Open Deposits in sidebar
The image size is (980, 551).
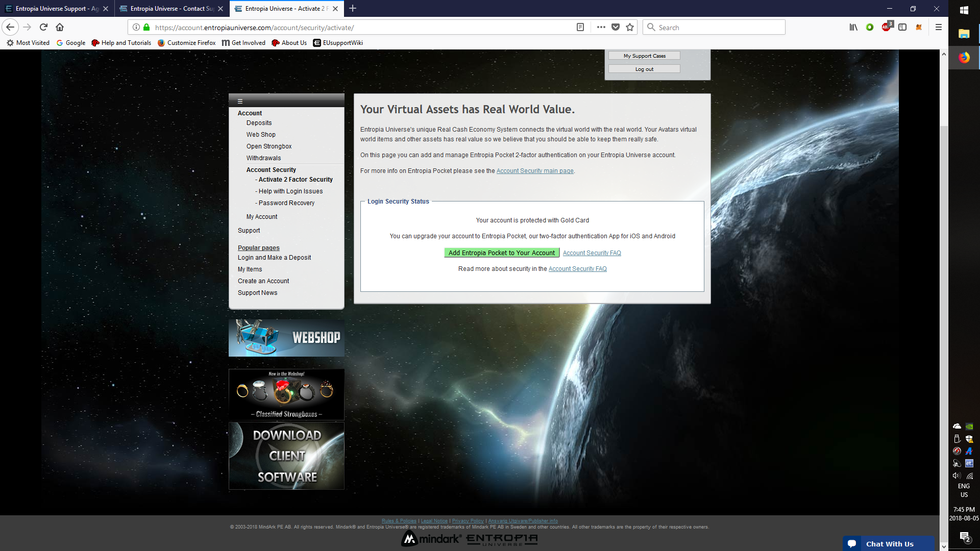pyautogui.click(x=259, y=123)
